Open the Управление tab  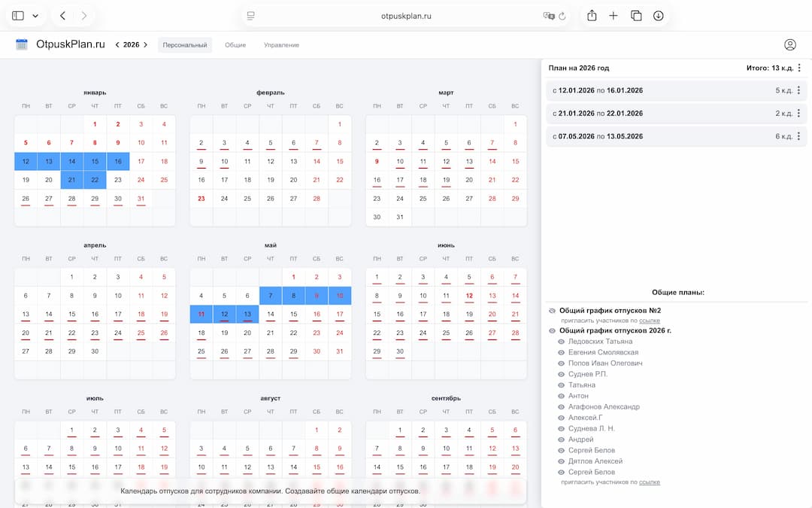tap(281, 45)
